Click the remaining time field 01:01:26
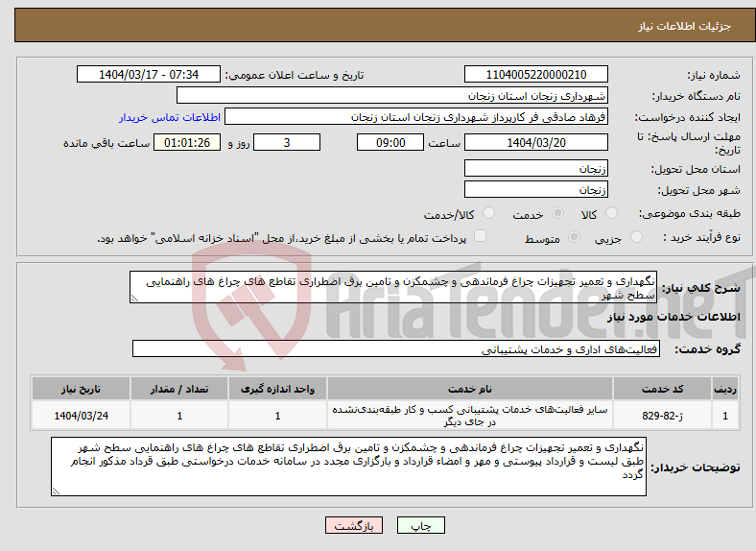 187,143
